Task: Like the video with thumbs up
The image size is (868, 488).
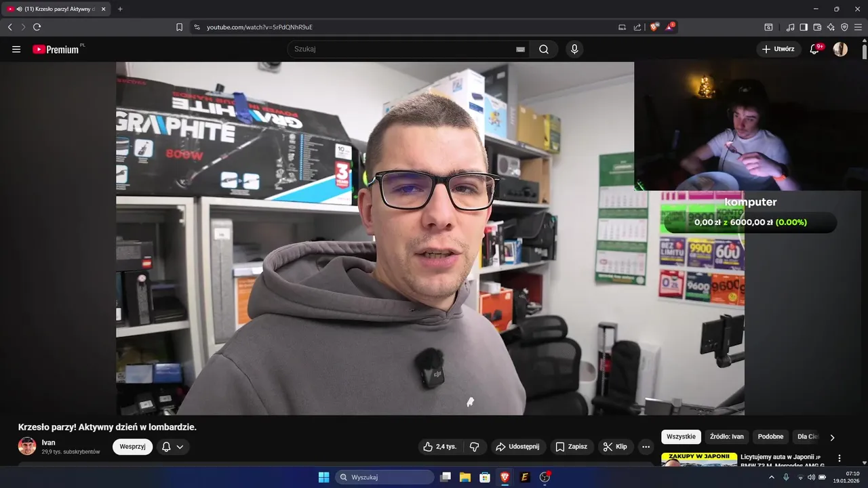Action: pos(439,447)
